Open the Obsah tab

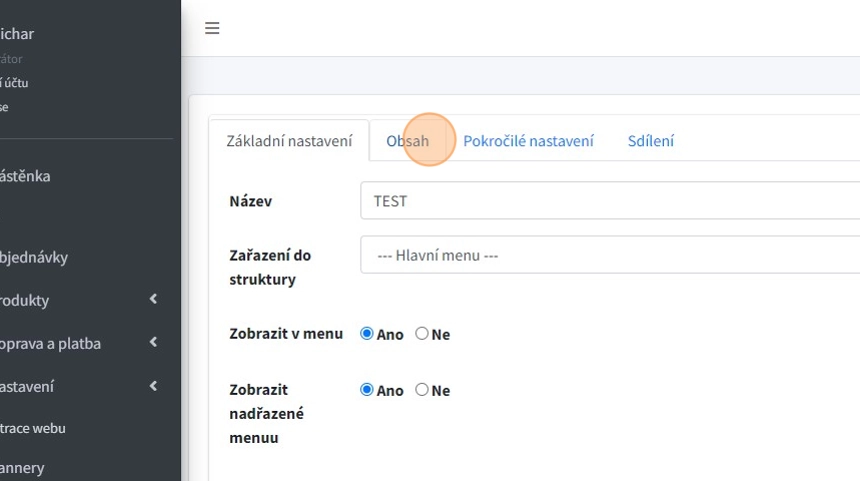[407, 141]
